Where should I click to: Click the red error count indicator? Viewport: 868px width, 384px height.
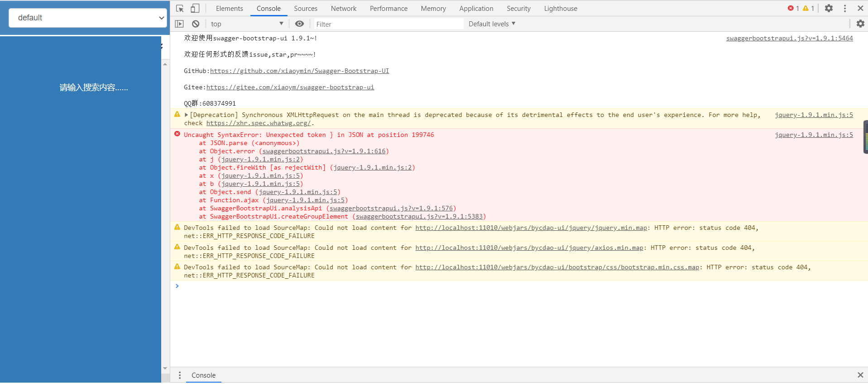tap(793, 8)
